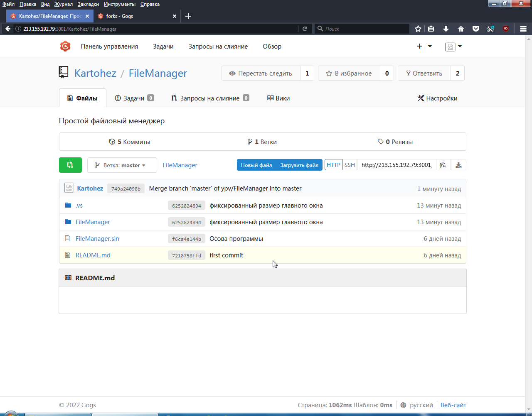The width and height of the screenshot is (532, 416).
Task: Copy the repository clone URL
Action: point(443,165)
